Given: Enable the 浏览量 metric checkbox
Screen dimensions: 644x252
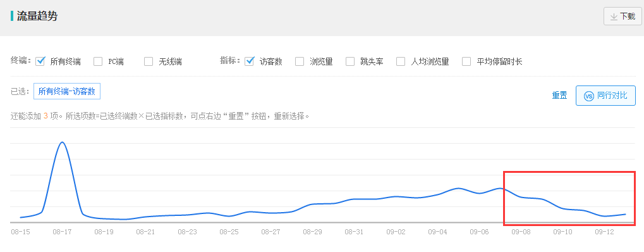Looking at the screenshot, I should coord(300,61).
